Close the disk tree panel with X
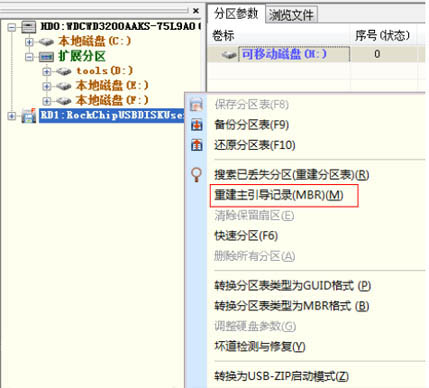This screenshot has width=429, height=388. [196, 11]
